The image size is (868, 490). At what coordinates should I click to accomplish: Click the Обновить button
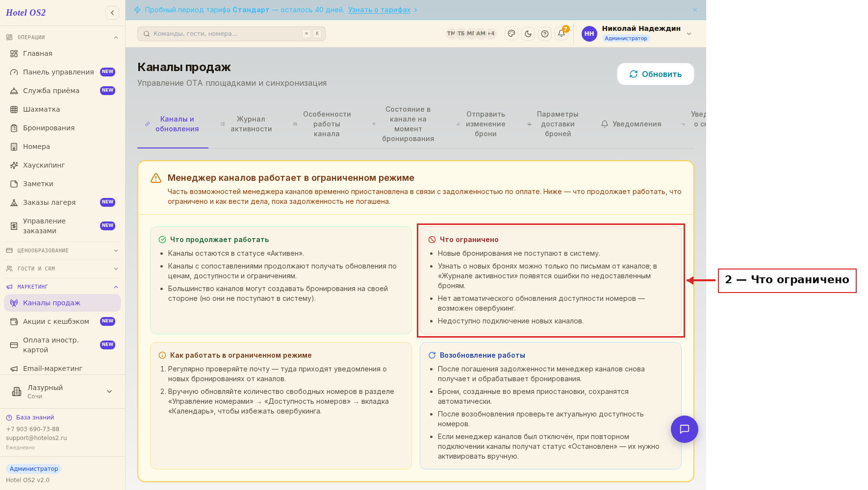[x=656, y=74]
